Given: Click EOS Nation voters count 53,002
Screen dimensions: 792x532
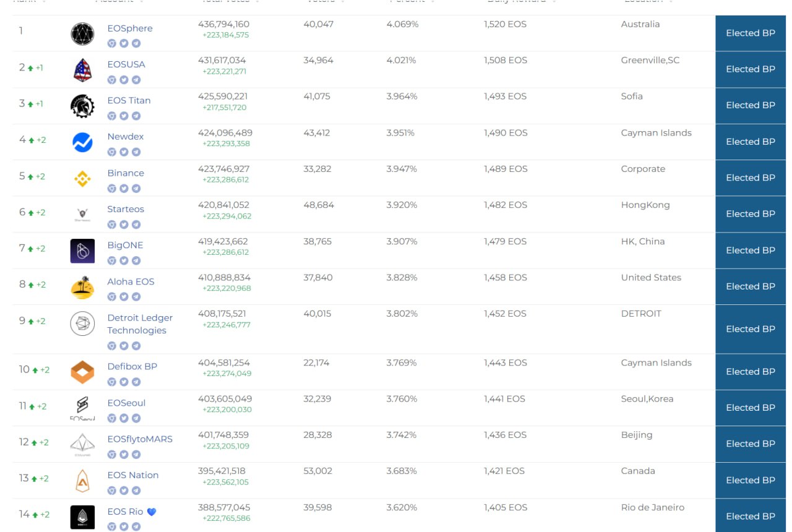Looking at the screenshot, I should click(318, 471).
